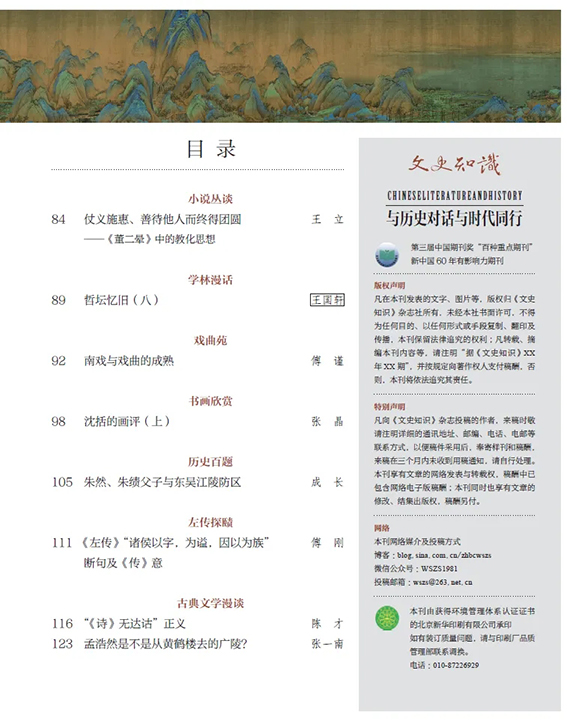This screenshot has width=567, height=724.
Task: Click the line 本刊网络媒介及投稿方式
Action: pyautogui.click(x=417, y=541)
